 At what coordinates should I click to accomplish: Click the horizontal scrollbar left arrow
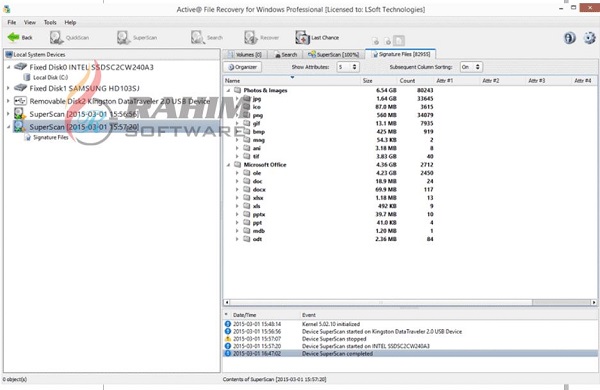227,302
